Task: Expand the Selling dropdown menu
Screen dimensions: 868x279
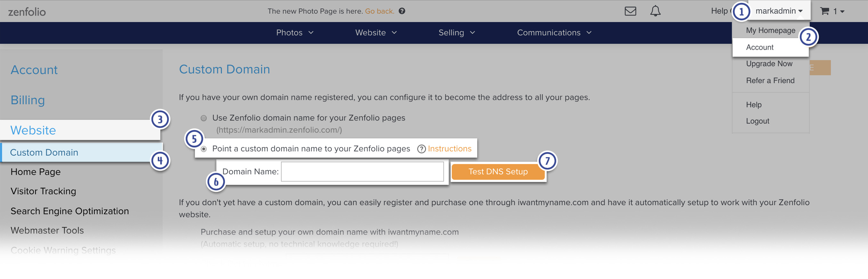Action: 457,33
